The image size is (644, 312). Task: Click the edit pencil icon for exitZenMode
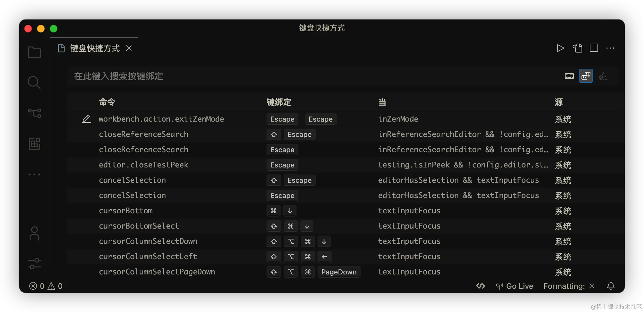(87, 119)
